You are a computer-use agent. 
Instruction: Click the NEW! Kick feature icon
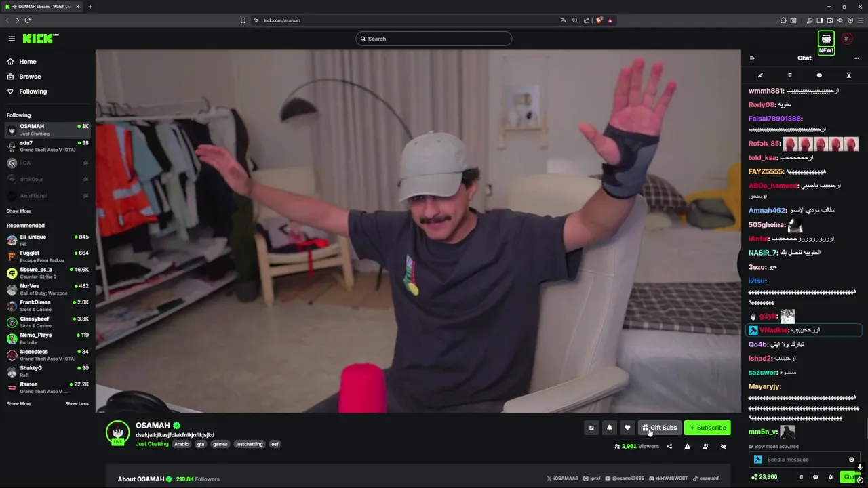click(x=826, y=42)
